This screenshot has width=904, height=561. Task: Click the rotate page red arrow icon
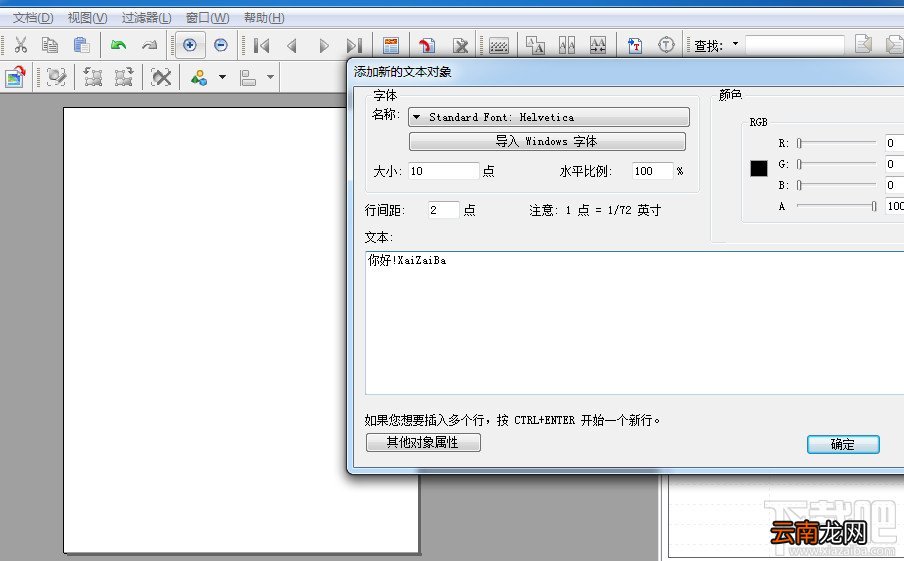(x=427, y=46)
